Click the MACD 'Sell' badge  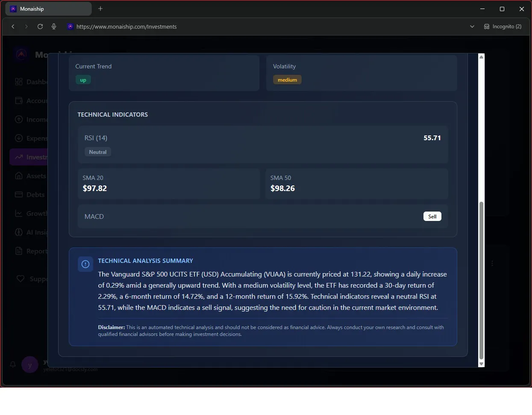coord(432,217)
